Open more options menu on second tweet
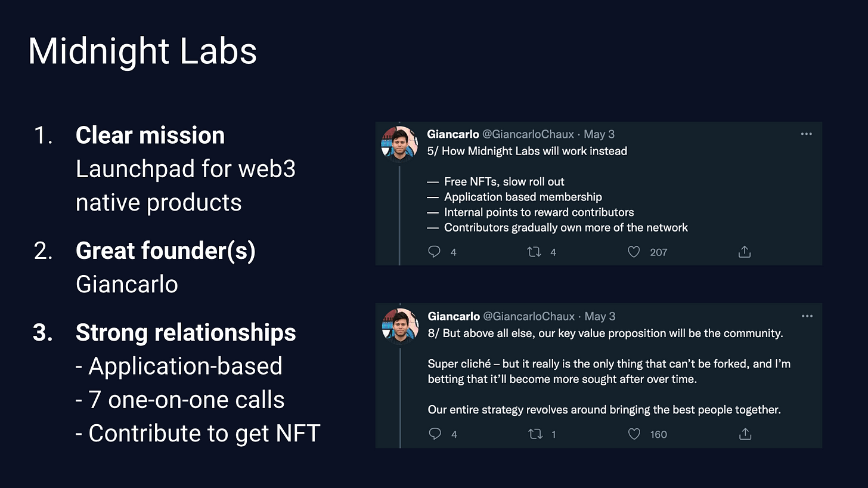This screenshot has width=868, height=488. click(x=807, y=316)
